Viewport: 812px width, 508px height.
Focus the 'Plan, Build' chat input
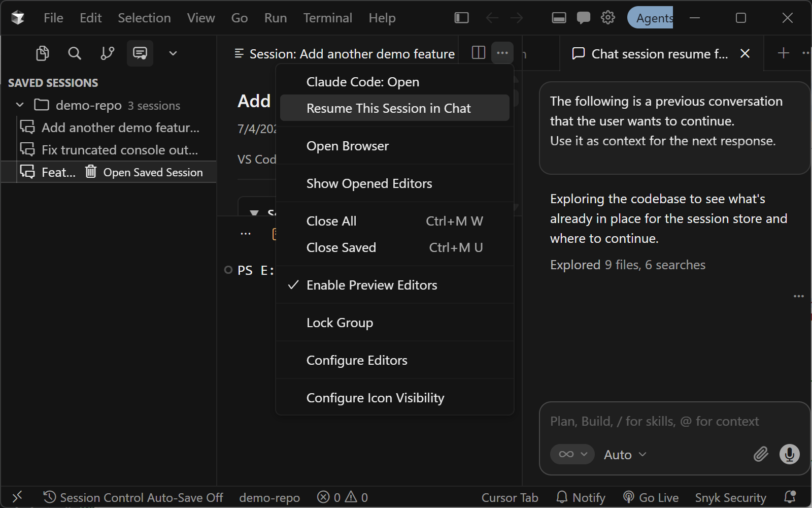click(x=654, y=421)
